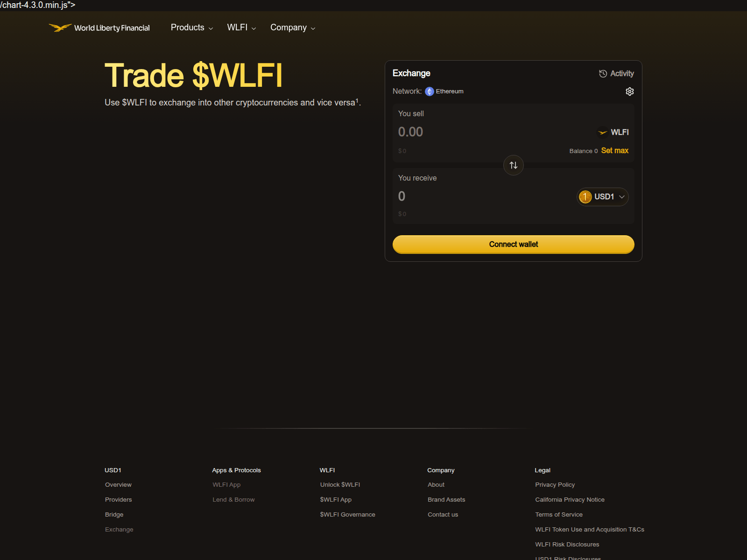Click the Ethereum network label
This screenshot has width=747, height=560.
(450, 91)
